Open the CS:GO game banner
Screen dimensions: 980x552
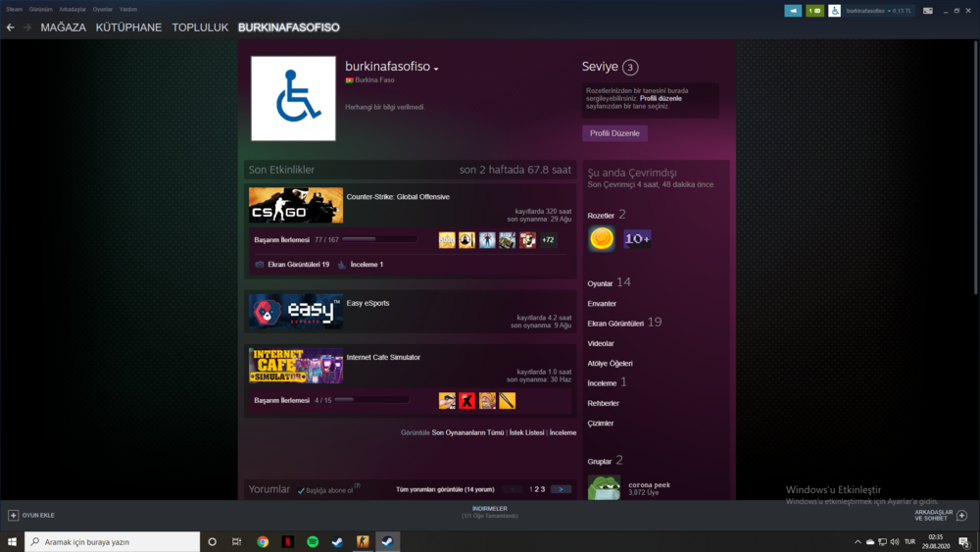point(296,205)
